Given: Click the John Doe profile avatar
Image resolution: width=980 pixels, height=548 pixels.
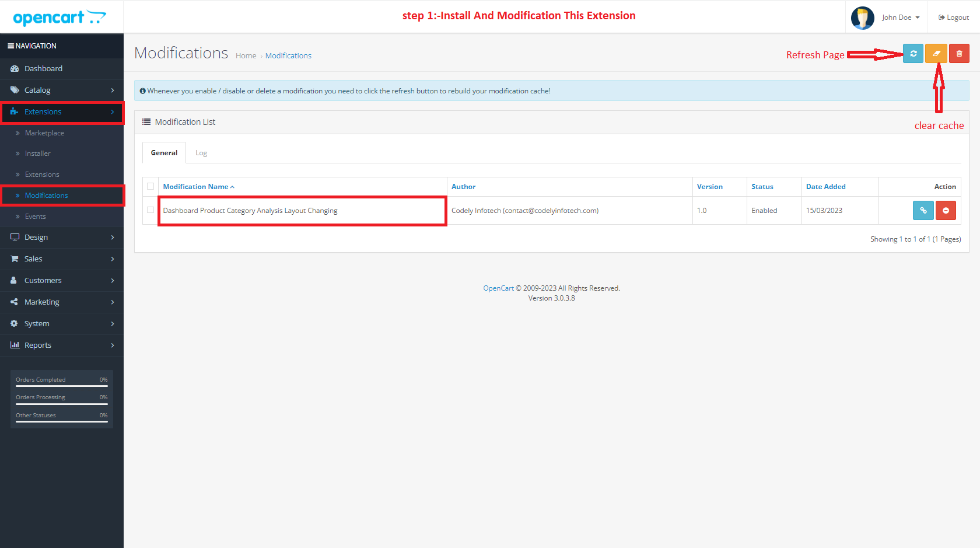Looking at the screenshot, I should (x=862, y=18).
